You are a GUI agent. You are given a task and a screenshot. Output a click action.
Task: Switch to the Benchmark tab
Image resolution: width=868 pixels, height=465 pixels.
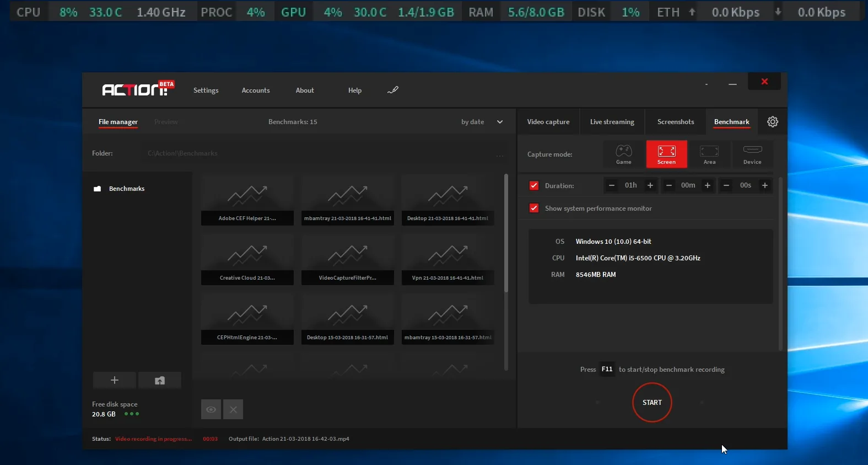coord(732,122)
